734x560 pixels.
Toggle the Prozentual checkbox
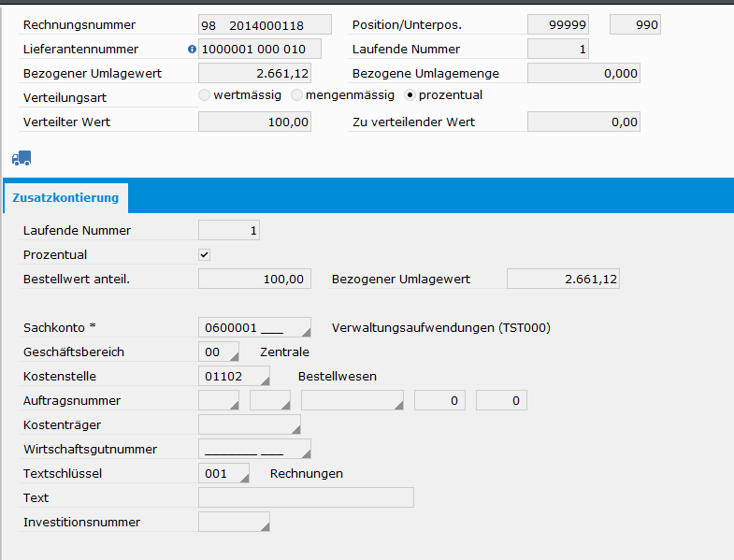coord(204,254)
